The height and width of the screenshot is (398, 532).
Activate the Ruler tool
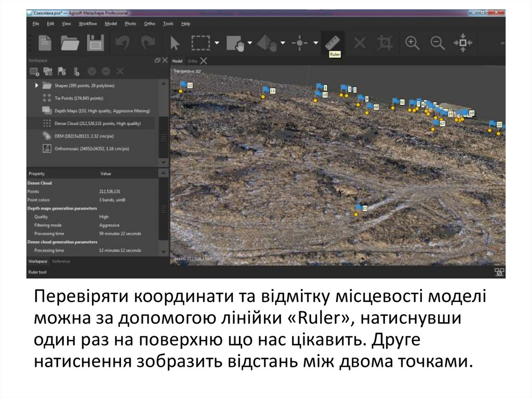point(333,43)
